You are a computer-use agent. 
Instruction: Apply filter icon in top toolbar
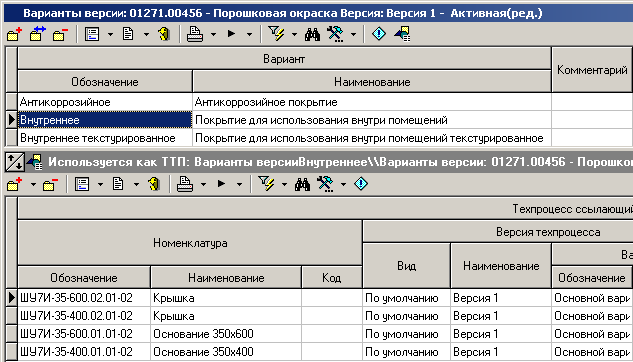click(276, 34)
